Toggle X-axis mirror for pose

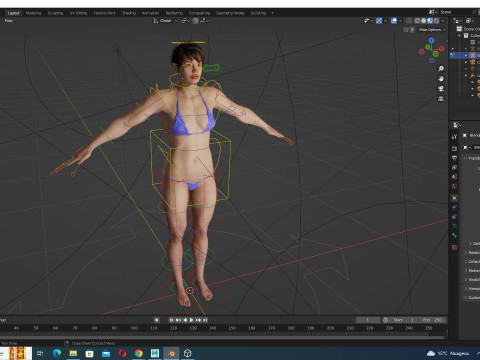(x=412, y=30)
